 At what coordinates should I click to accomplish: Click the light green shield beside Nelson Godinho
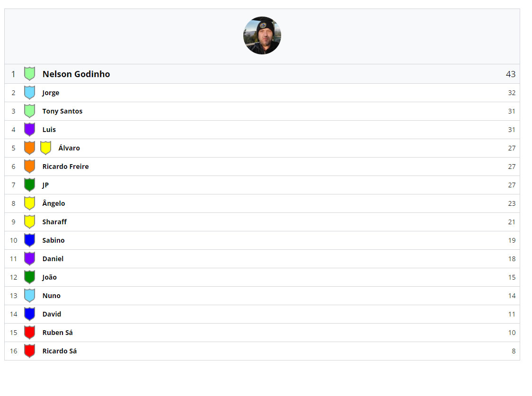tap(29, 74)
